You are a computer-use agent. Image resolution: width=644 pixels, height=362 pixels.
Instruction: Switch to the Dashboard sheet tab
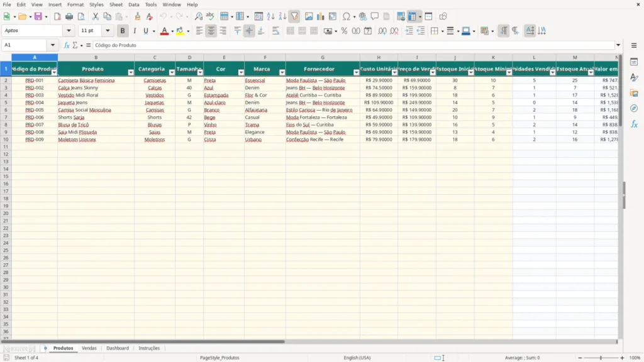(118, 348)
